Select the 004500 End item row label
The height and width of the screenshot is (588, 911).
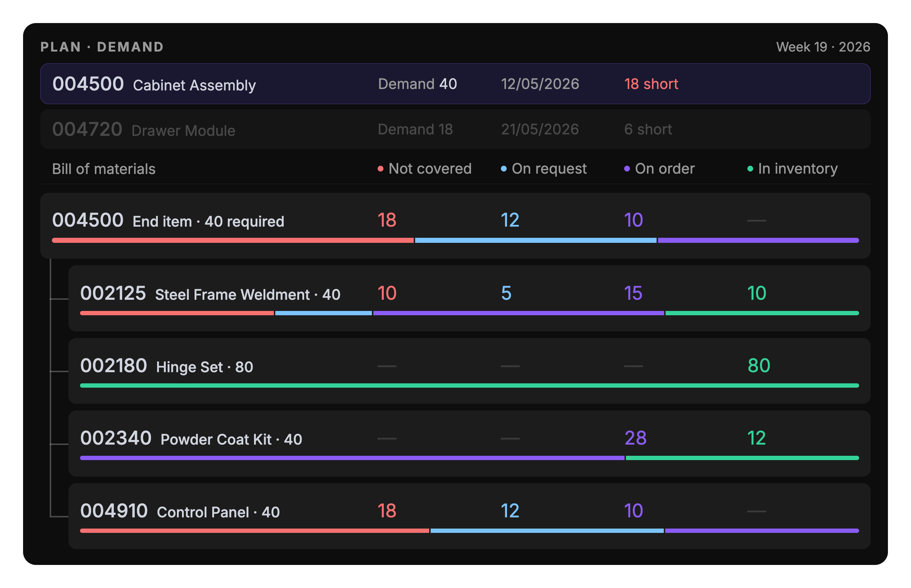[x=168, y=220]
